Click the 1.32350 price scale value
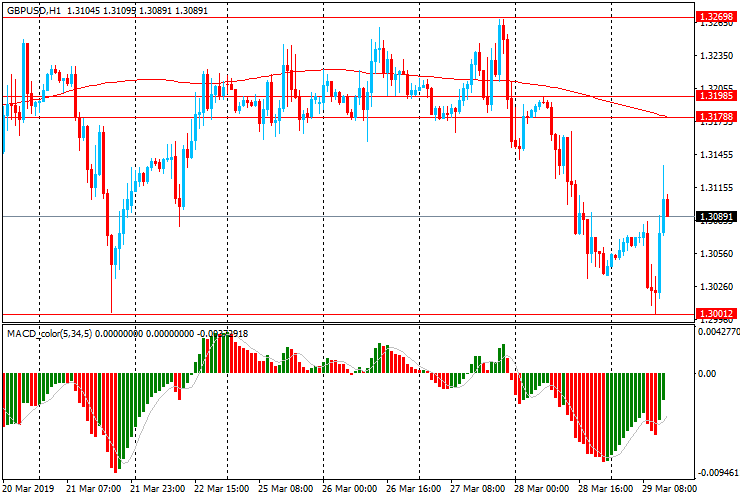This screenshot has width=740, height=500. 716,56
